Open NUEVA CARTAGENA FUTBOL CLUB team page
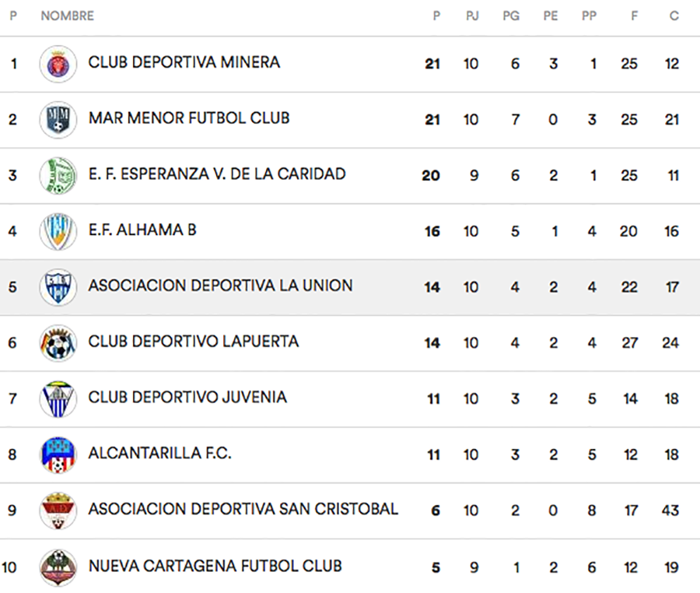The height and width of the screenshot is (593, 700). (215, 565)
